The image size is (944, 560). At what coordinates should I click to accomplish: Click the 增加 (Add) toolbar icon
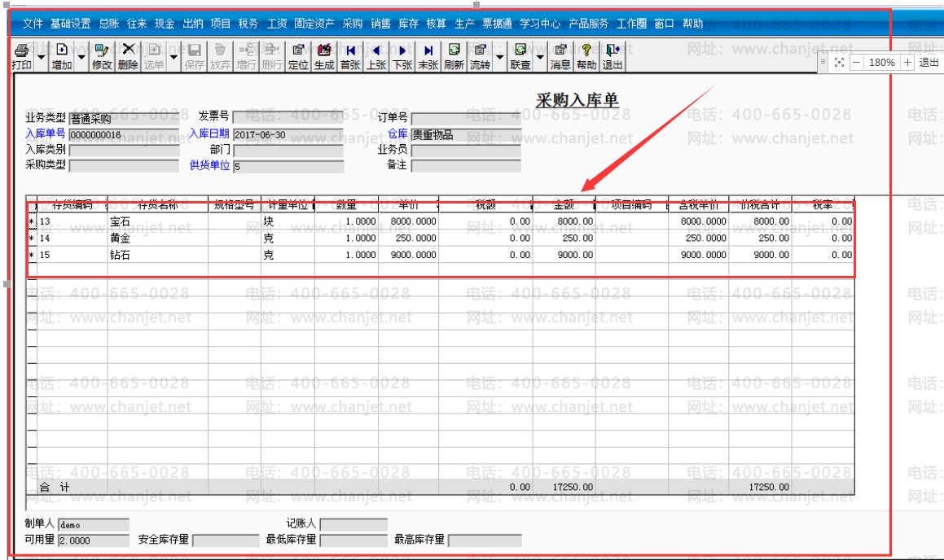pos(61,56)
